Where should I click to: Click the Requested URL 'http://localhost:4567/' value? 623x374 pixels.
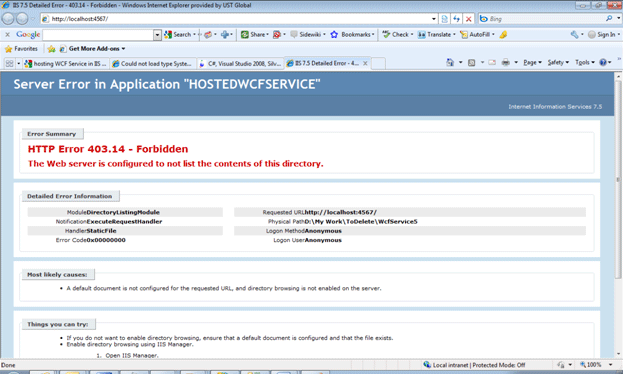(x=341, y=212)
